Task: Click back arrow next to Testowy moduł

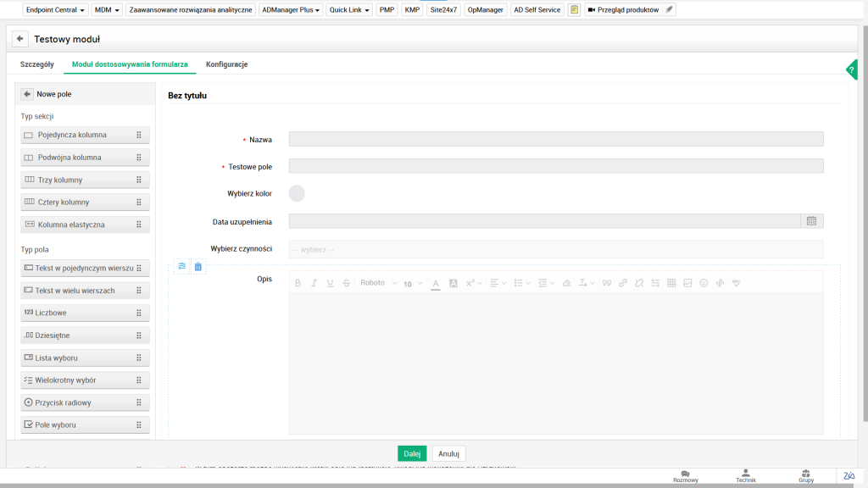Action: click(x=19, y=39)
